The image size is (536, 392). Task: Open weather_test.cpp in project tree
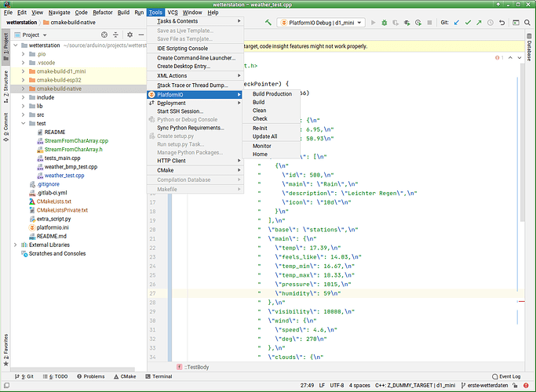coord(64,176)
